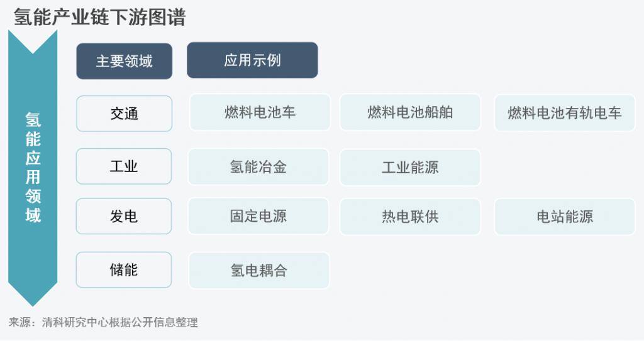
Task: Click the 氢能产业链下游图谱 title text
Action: pos(100,17)
